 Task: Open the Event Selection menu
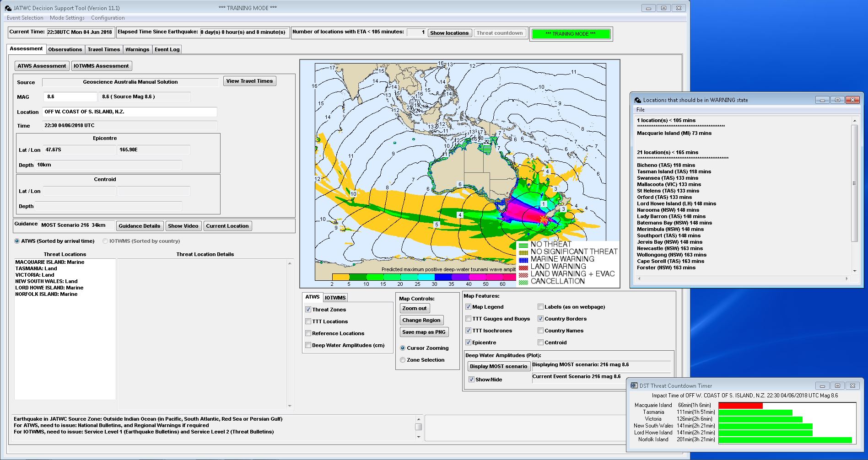tap(24, 18)
